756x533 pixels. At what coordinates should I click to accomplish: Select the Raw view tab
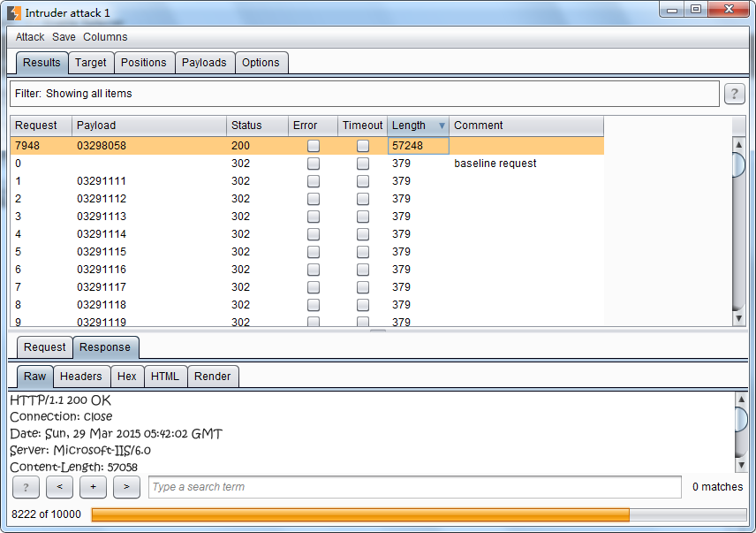(x=35, y=377)
